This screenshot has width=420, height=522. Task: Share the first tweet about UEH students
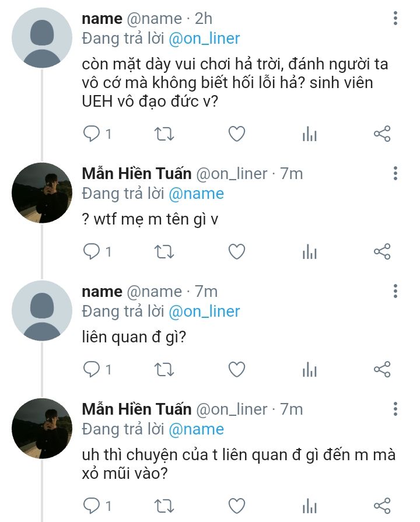click(x=381, y=134)
